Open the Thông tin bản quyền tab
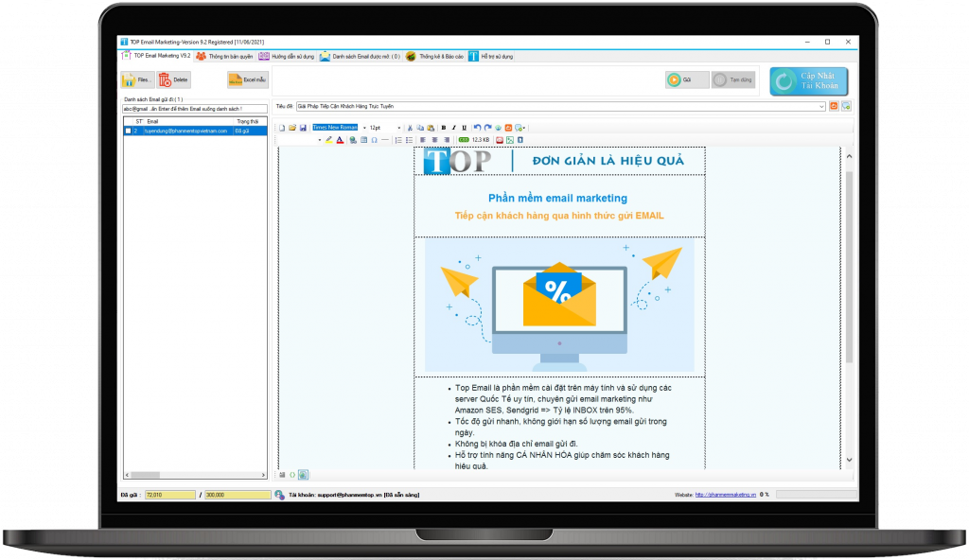 click(x=224, y=56)
